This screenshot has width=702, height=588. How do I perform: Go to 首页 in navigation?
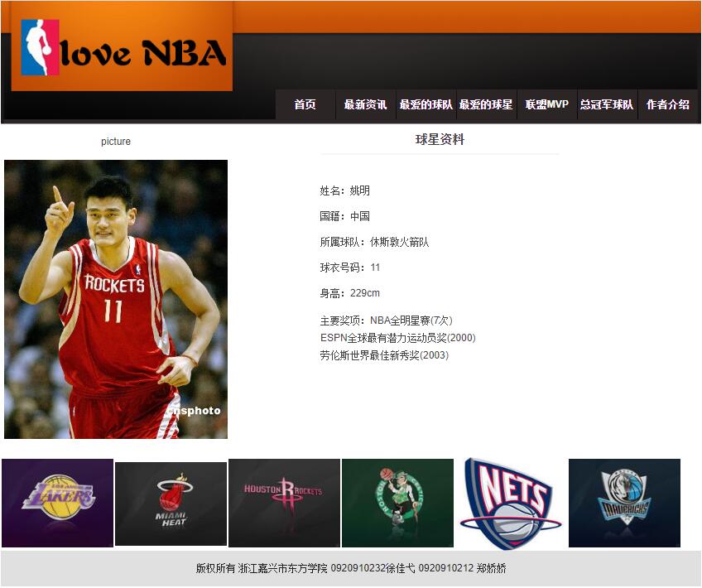pyautogui.click(x=305, y=105)
